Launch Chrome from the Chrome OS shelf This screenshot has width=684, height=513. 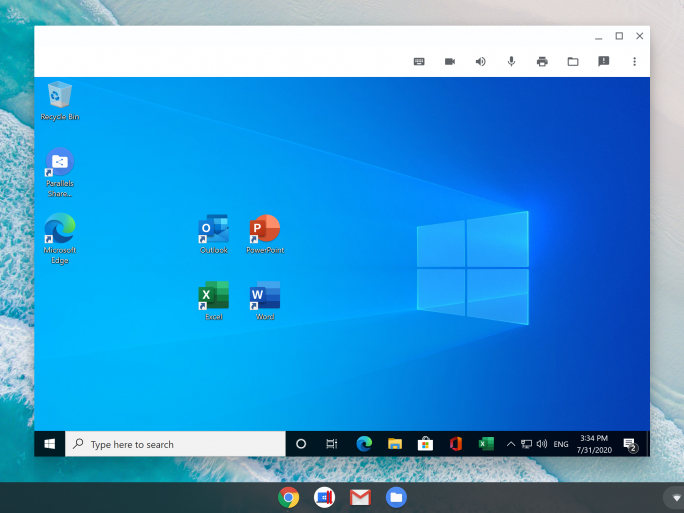point(288,497)
